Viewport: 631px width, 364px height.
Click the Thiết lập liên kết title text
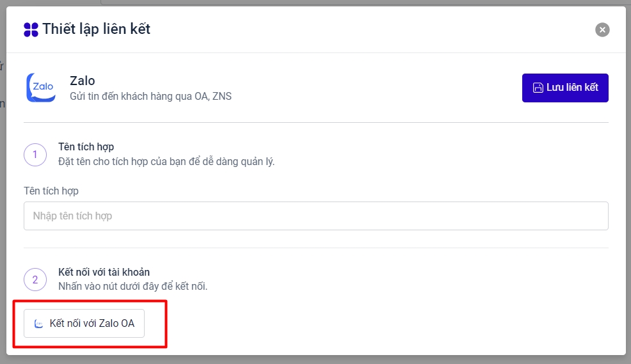tap(96, 29)
